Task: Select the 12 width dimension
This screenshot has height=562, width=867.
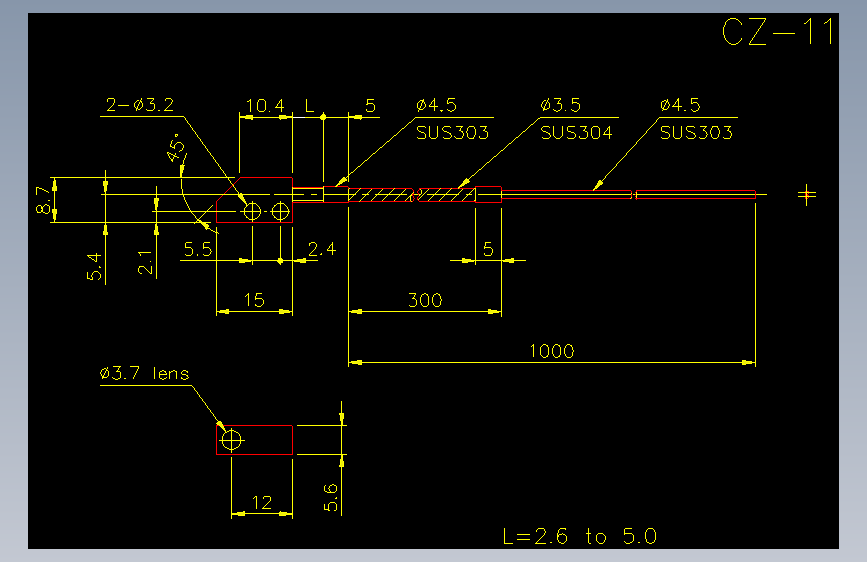Action: pyautogui.click(x=262, y=502)
